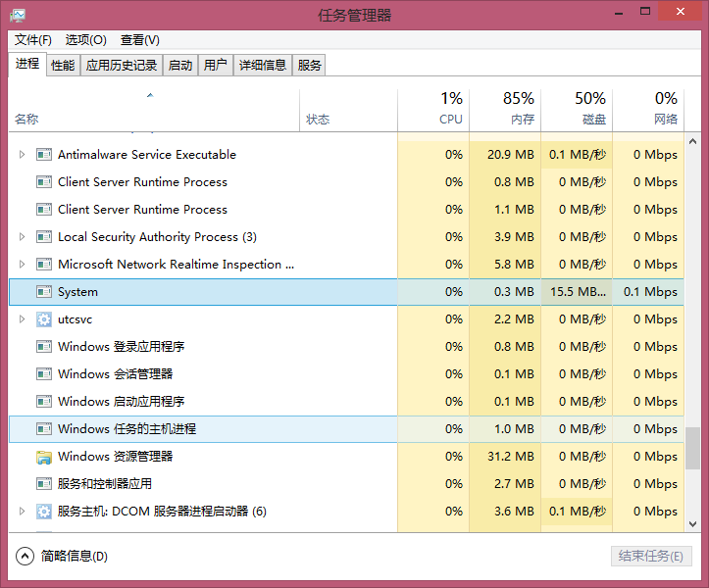Click the Local Security Authority Process icon
The image size is (709, 588).
[44, 237]
